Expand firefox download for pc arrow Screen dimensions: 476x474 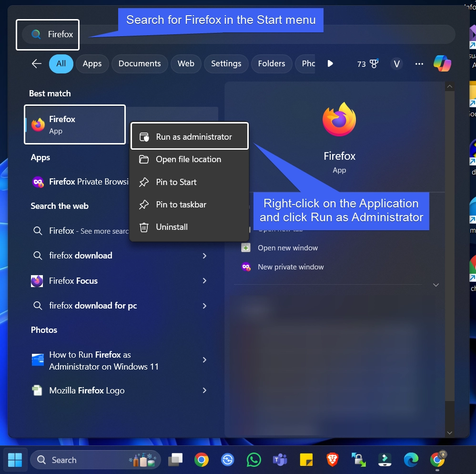(x=204, y=306)
